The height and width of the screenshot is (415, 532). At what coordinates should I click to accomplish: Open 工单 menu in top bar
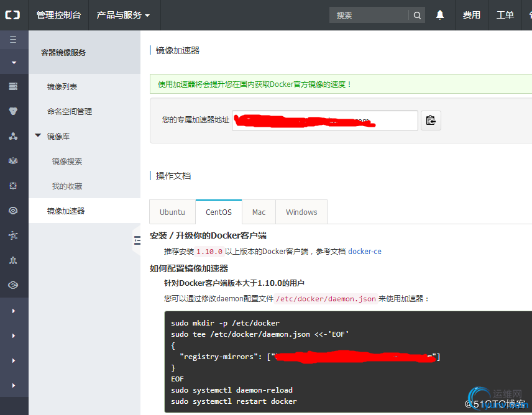click(505, 15)
